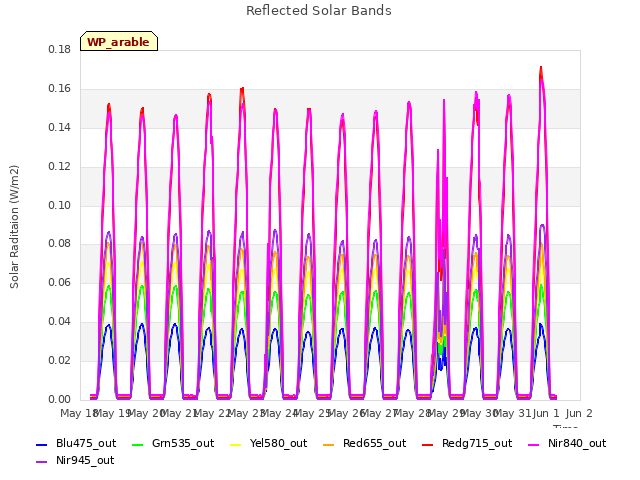Viewport: 640px width, 480px height.
Task: Click the 0.02 y-axis tick label
Action: pos(59,360)
